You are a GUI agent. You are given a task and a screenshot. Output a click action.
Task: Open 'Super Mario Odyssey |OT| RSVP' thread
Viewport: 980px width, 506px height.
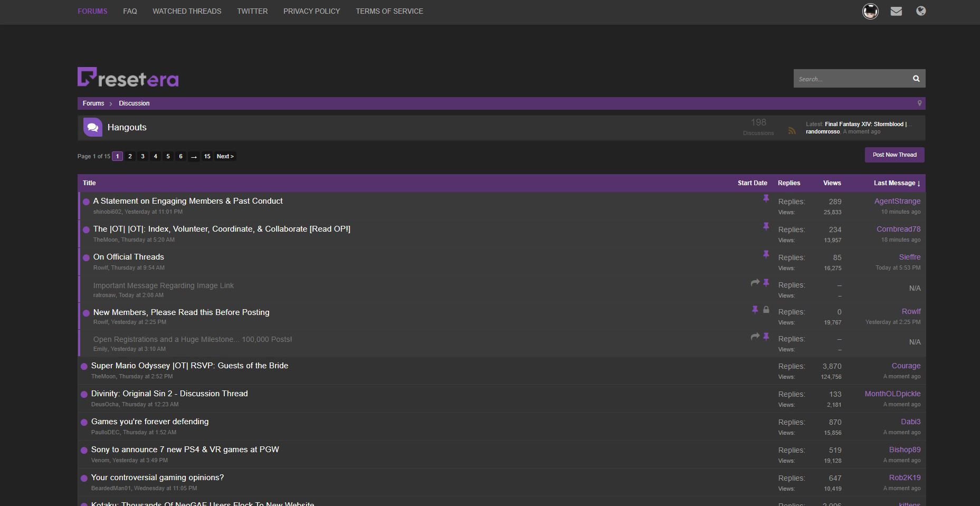point(189,366)
